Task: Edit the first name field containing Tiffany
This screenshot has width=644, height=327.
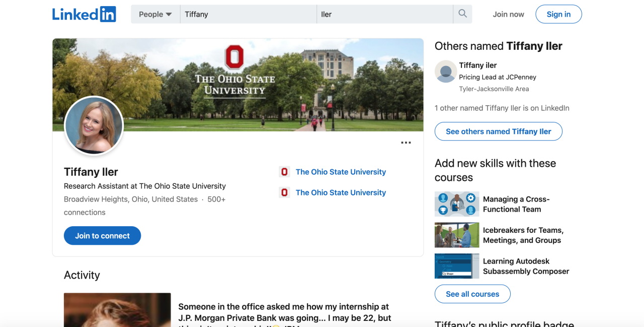Action: pyautogui.click(x=248, y=14)
